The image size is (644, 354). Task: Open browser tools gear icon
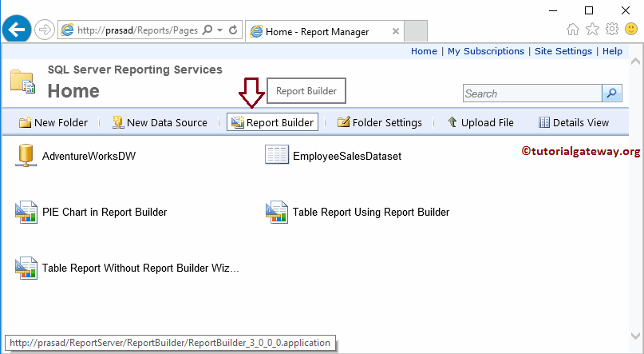click(612, 29)
